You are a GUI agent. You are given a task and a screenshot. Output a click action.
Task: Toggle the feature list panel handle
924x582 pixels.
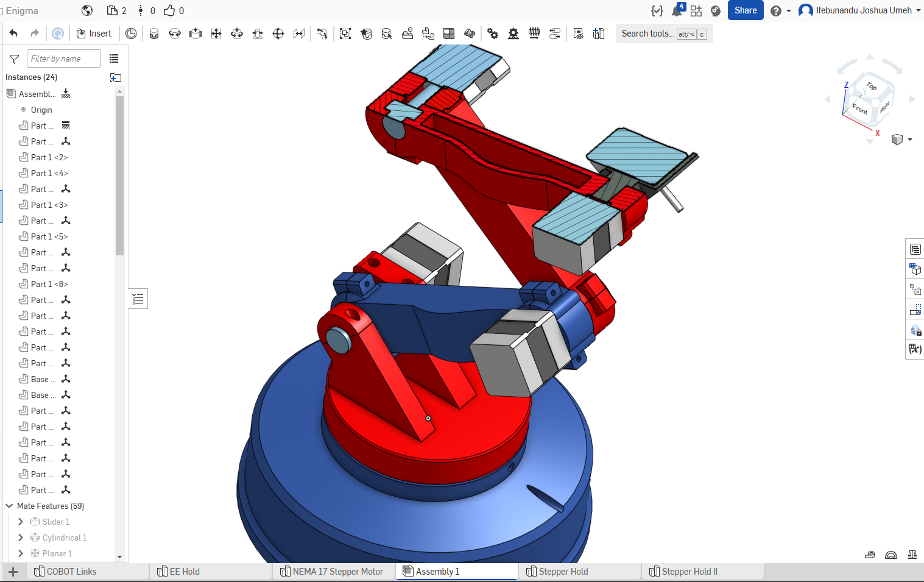tap(138, 299)
